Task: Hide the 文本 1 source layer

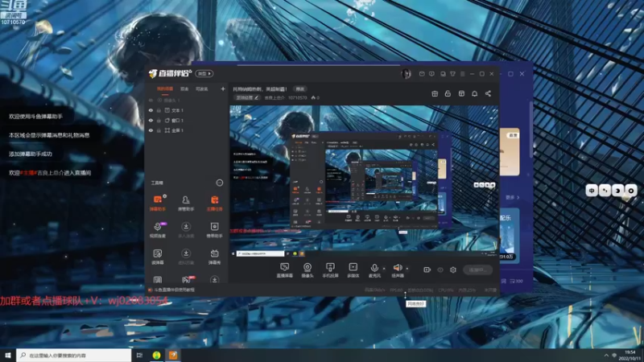Action: pos(151,110)
